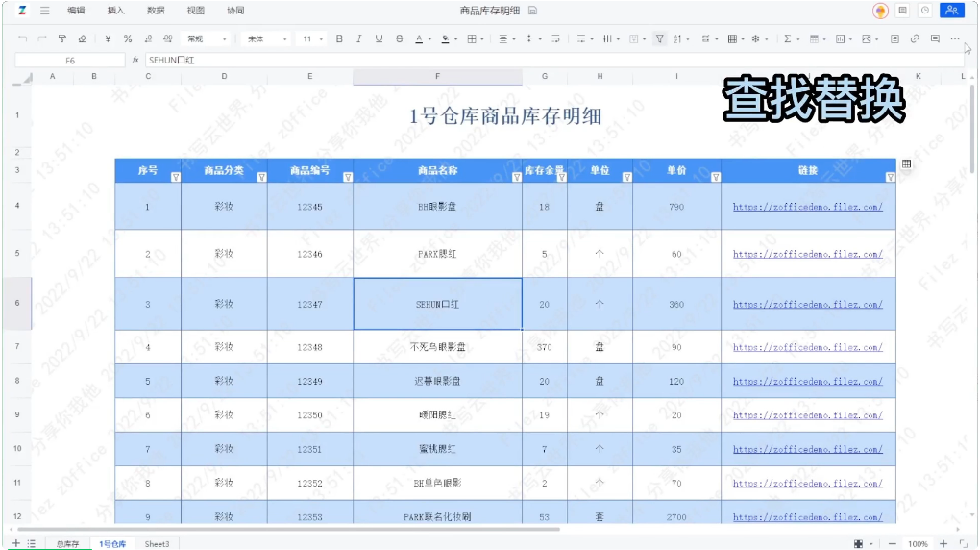Open the 编辑 menu

point(76,11)
